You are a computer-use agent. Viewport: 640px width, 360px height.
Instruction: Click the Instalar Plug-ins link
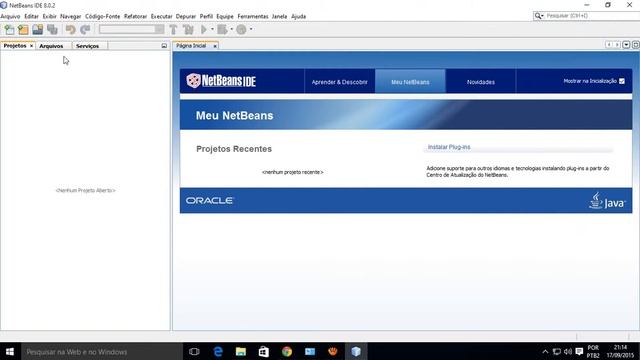click(449, 147)
